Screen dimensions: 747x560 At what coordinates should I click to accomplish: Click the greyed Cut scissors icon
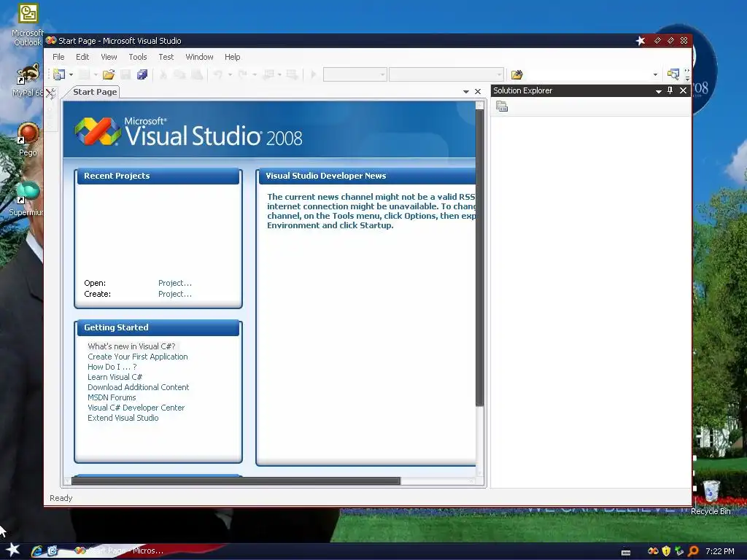point(163,74)
